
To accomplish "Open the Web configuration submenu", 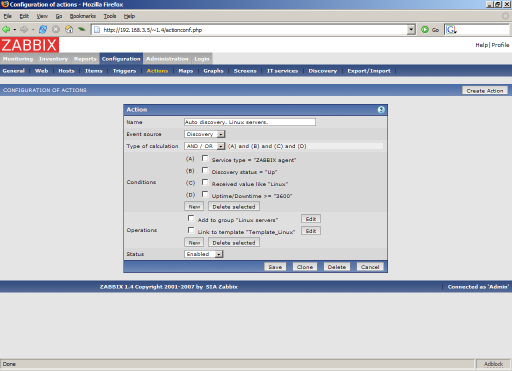I will click(x=42, y=71).
